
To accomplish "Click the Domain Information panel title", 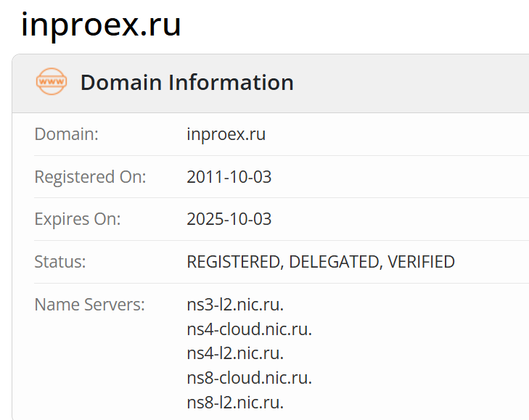I will point(186,83).
